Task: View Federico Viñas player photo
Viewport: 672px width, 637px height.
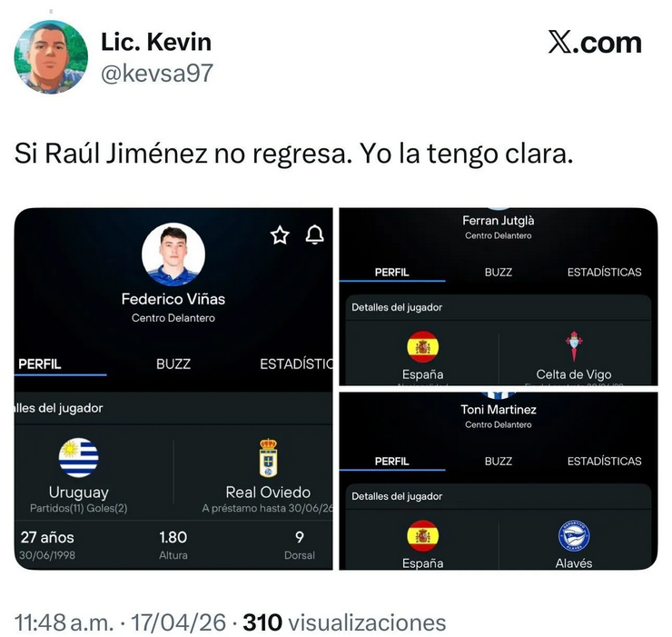Action: (173, 254)
